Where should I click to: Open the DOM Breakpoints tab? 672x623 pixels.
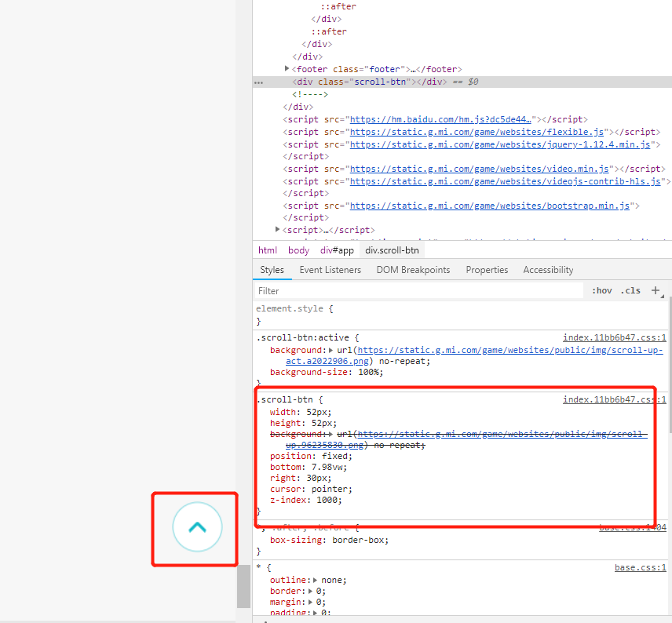tap(413, 270)
